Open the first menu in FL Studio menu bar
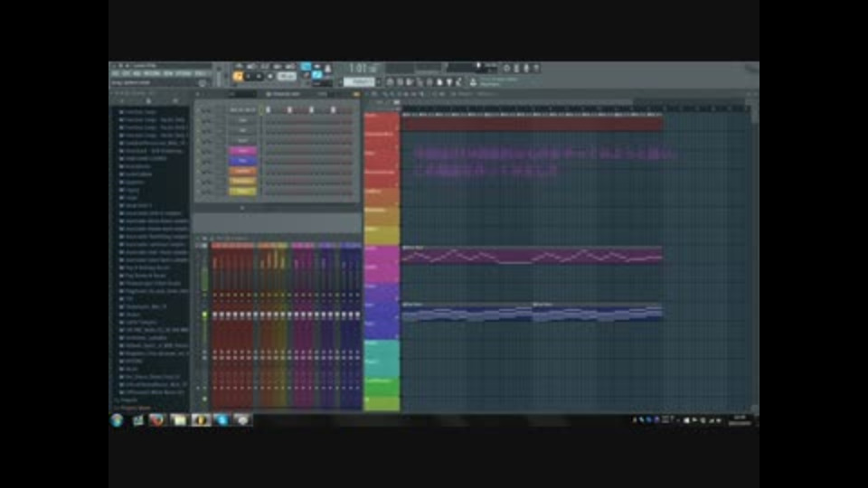Viewport: 868px width, 488px height. [x=115, y=73]
